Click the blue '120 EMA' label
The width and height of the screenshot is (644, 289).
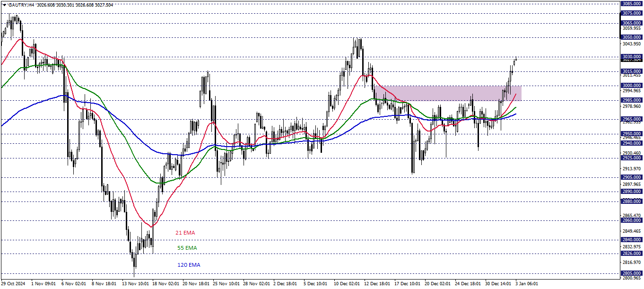click(x=189, y=265)
